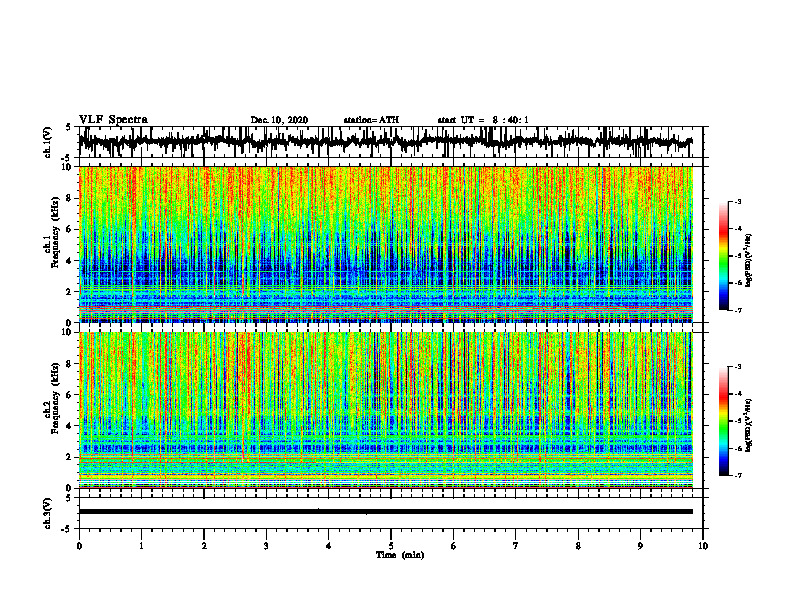This screenshot has width=792, height=612.
Task: Click the "5" tick on the ch.1(V) axis
Action: [69, 128]
